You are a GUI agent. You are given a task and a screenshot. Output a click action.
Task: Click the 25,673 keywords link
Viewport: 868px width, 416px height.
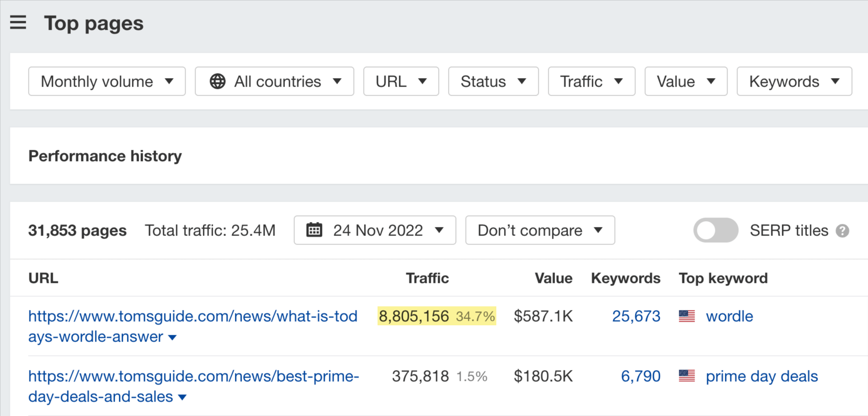pos(636,316)
